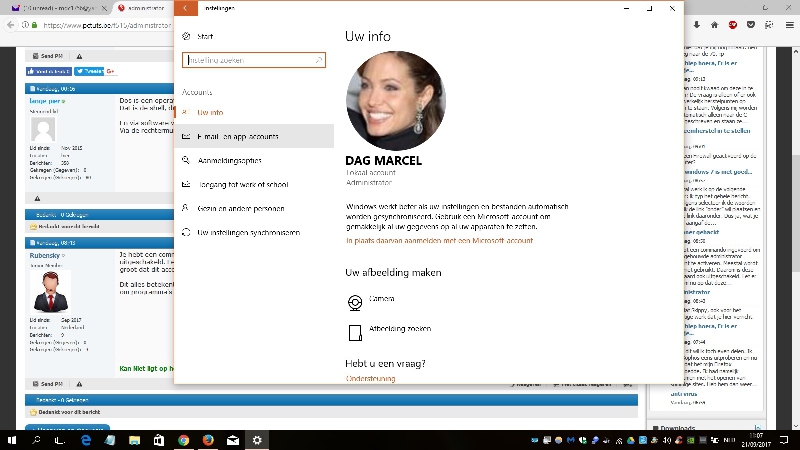The image size is (800, 450).
Task: Click 'Afbeelding zoeken' browse icon
Action: coord(354,329)
